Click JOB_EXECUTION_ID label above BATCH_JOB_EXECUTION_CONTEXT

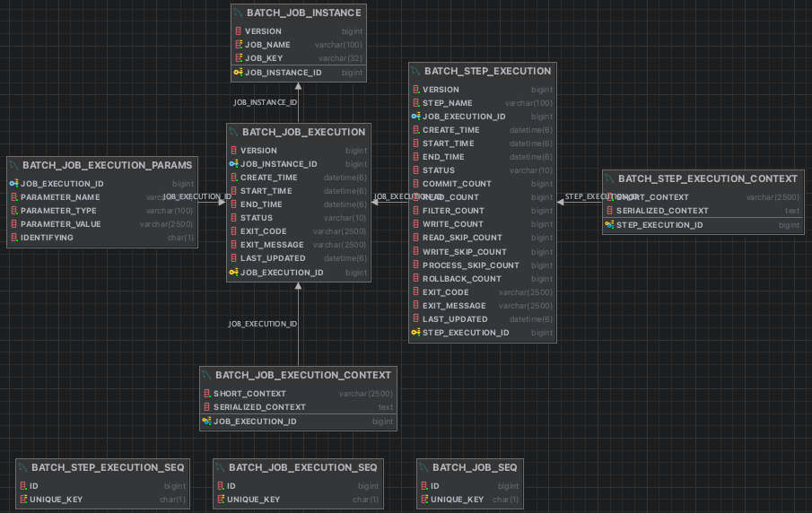tap(263, 324)
